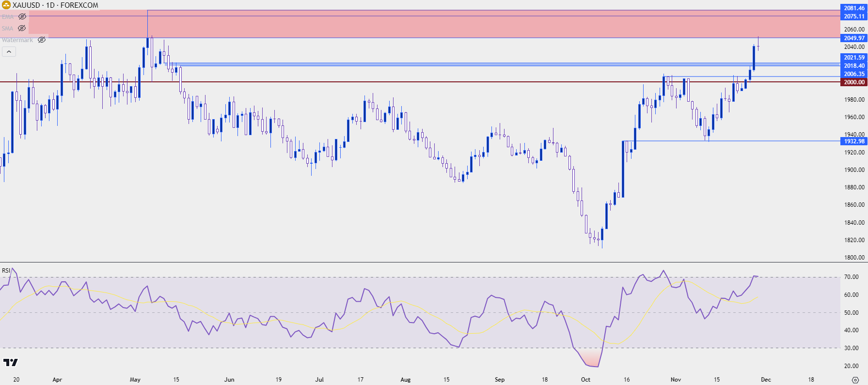The height and width of the screenshot is (385, 868).
Task: Click the Apr date on time axis
Action: [57, 380]
